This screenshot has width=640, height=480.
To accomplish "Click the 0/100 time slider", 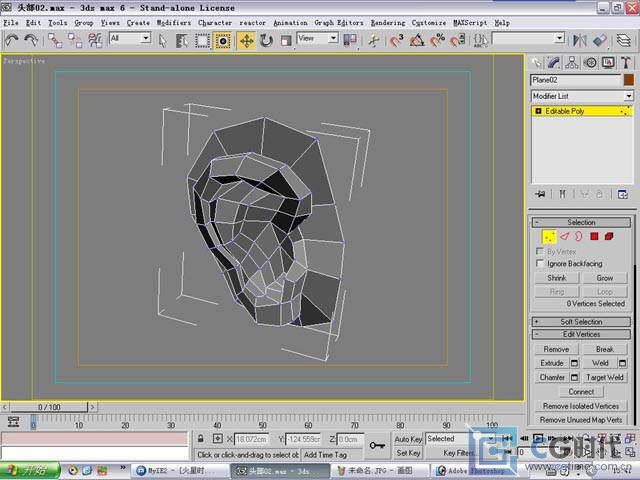I will click(49, 407).
